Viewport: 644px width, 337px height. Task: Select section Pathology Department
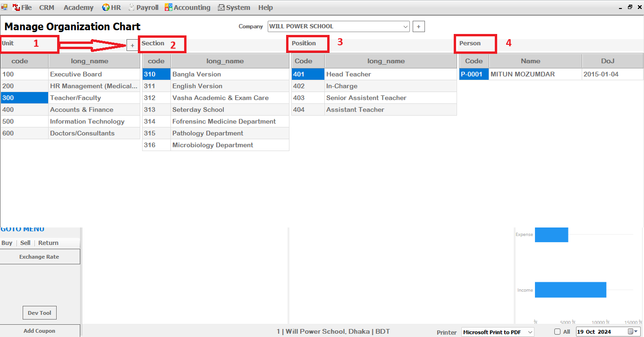click(x=216, y=133)
